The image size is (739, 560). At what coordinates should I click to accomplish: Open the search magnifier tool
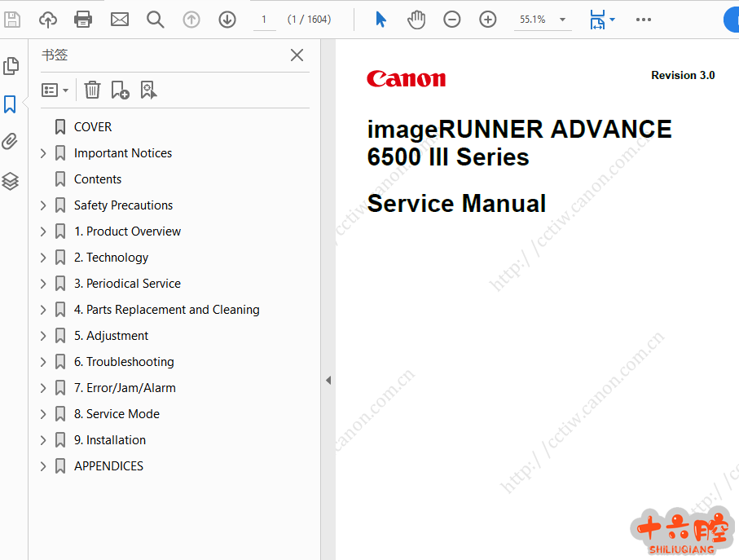pyautogui.click(x=156, y=20)
